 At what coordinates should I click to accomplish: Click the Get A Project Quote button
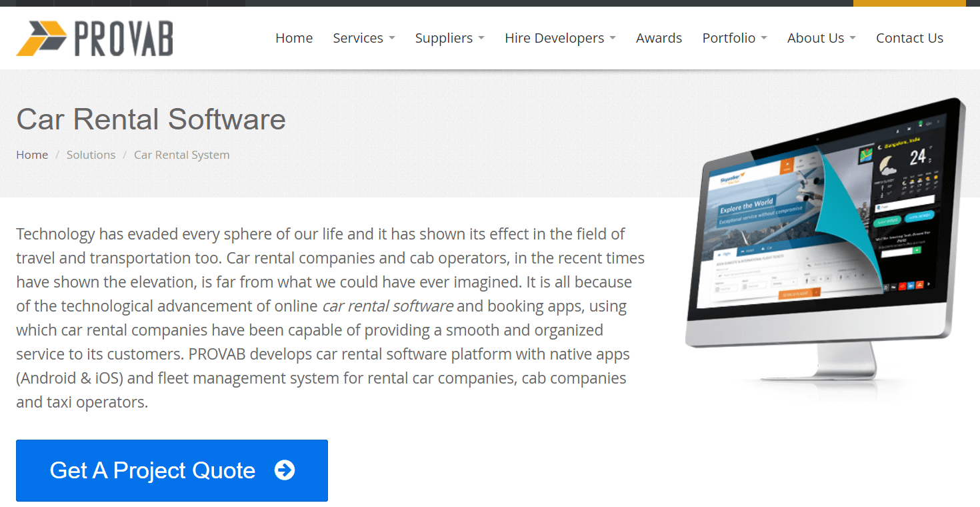point(172,470)
